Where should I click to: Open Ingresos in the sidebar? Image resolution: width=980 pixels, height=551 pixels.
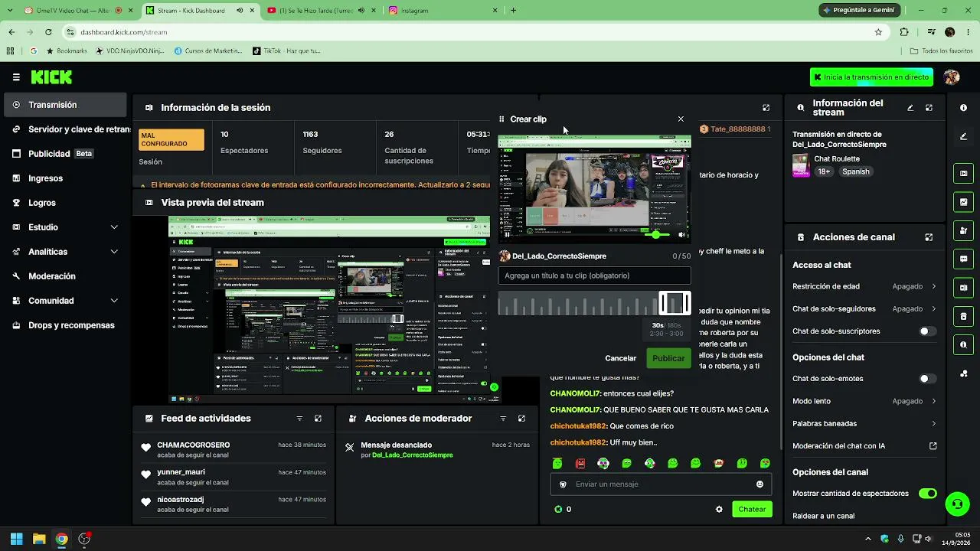pyautogui.click(x=66, y=178)
